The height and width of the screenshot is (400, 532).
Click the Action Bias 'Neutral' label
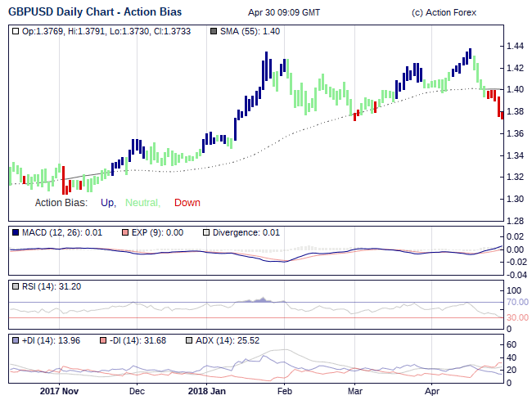click(x=142, y=203)
